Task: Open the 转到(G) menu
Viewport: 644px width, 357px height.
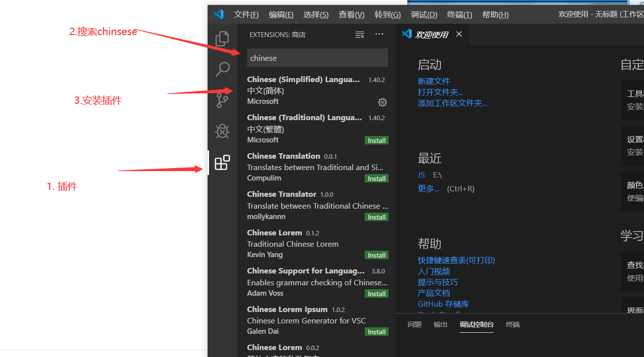Action: point(387,14)
